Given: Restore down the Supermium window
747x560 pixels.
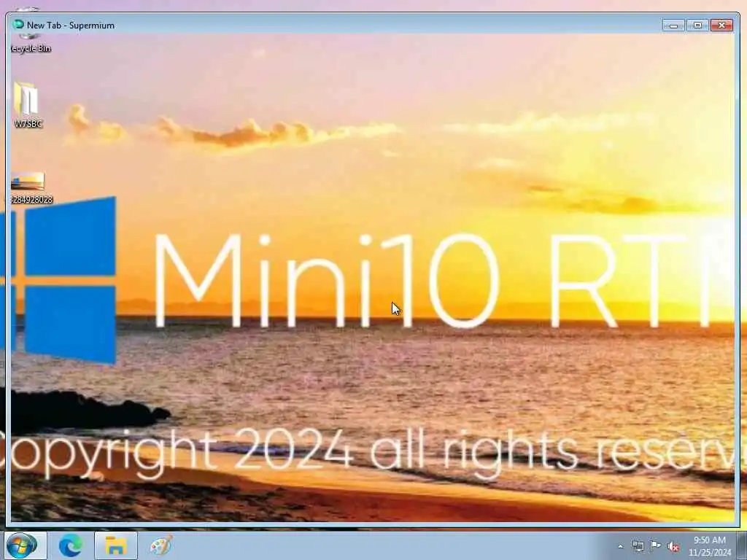Looking at the screenshot, I should click(697, 26).
